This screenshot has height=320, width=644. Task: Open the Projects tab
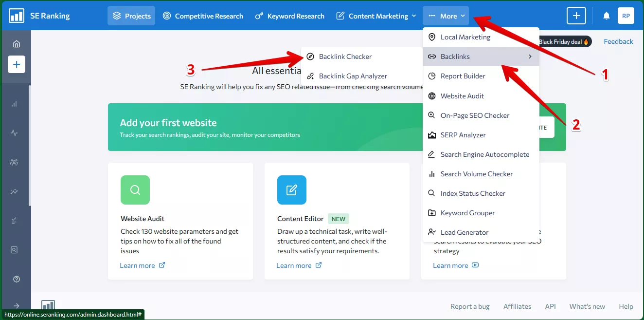click(131, 16)
